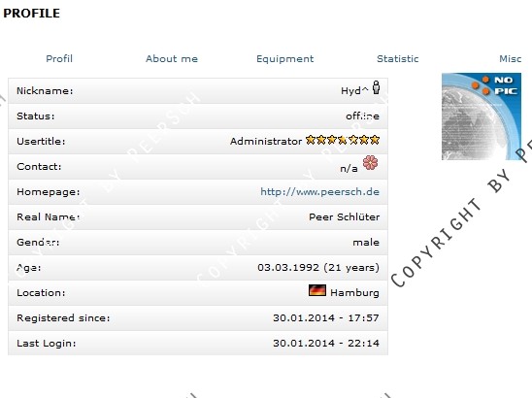This screenshot has width=532, height=398.
Task: Click the Hamburg location text
Action: click(354, 293)
